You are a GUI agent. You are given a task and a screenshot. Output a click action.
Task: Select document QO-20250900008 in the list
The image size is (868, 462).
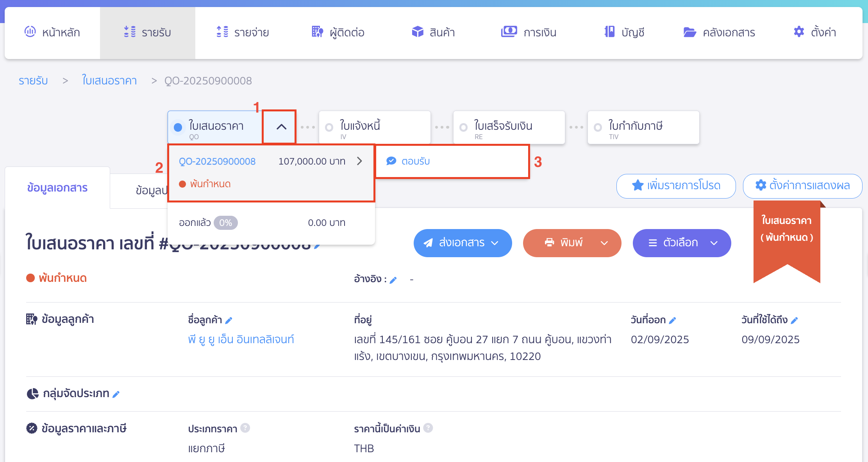point(217,161)
